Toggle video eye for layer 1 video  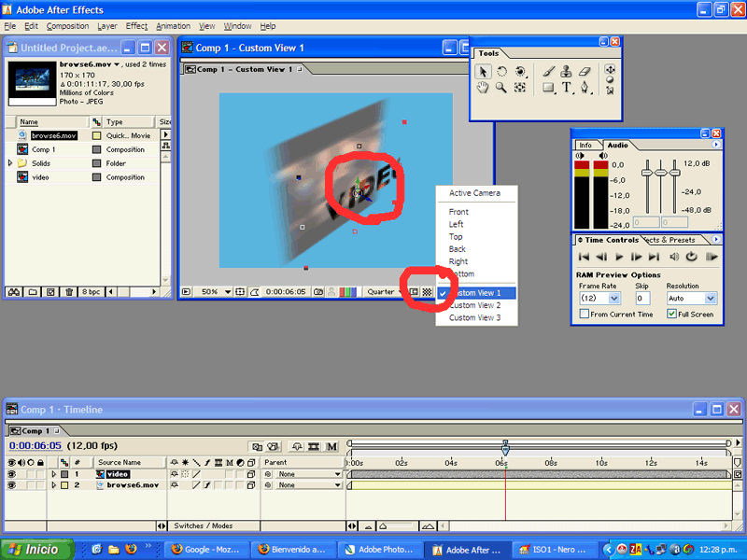11,474
